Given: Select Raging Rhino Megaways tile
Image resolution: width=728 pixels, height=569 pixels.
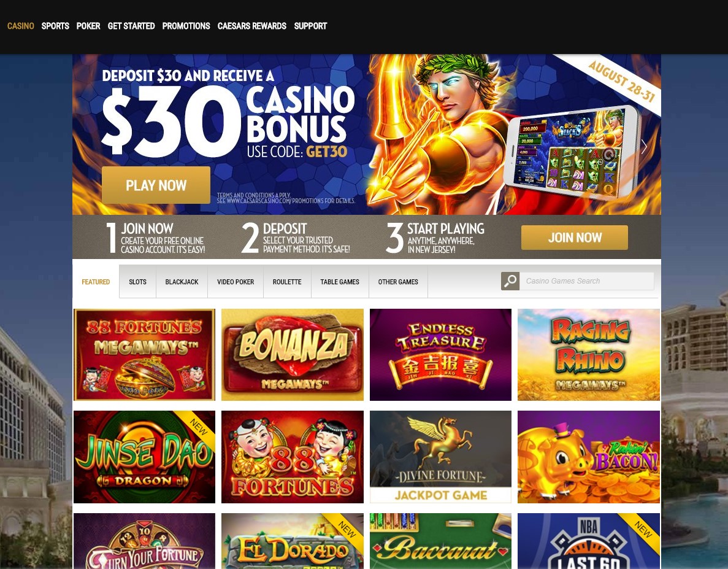Looking at the screenshot, I should click(589, 354).
